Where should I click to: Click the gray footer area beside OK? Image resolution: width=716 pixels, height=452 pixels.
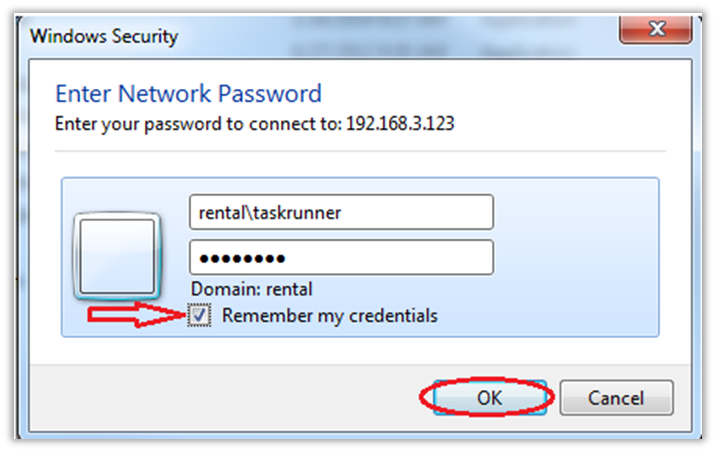click(x=250, y=398)
